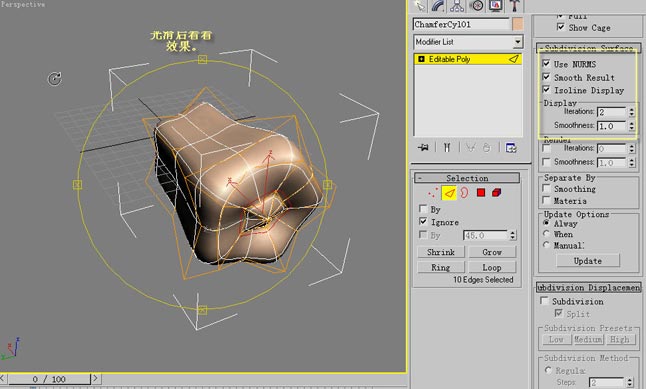Enable Render Iterations checkbox
Screen dimensions: 646x389
[x=547, y=148]
